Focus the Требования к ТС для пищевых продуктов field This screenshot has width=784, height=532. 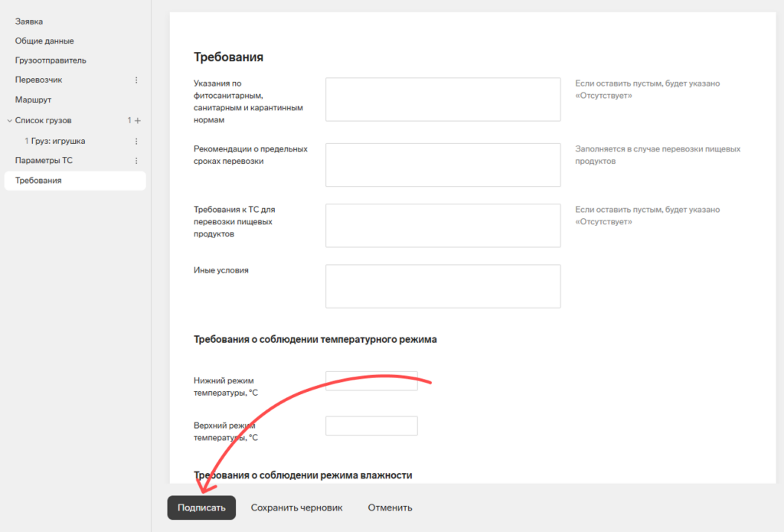tap(443, 226)
